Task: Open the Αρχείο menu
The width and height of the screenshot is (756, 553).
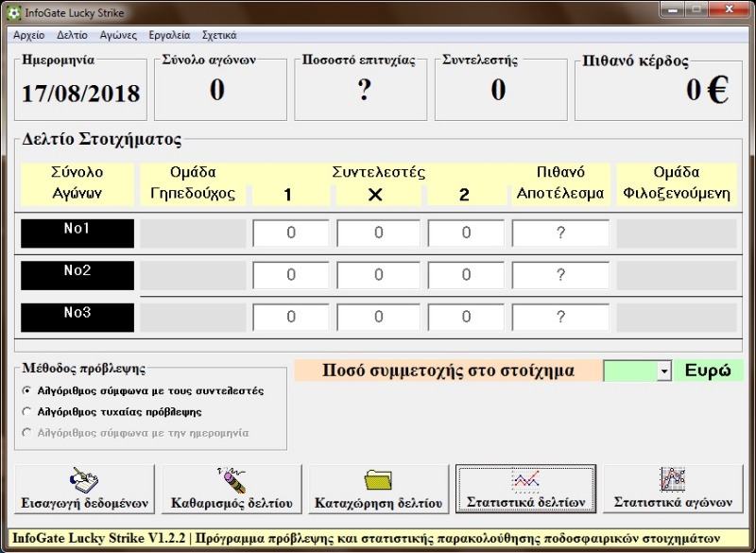Action: point(28,35)
